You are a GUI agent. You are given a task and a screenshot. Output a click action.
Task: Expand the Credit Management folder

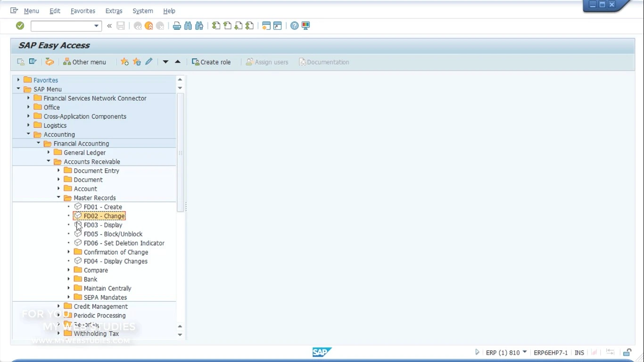point(58,306)
